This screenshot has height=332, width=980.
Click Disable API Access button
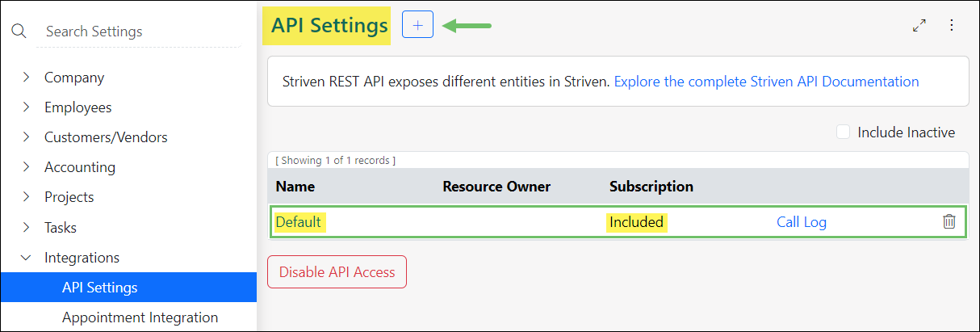click(x=337, y=272)
